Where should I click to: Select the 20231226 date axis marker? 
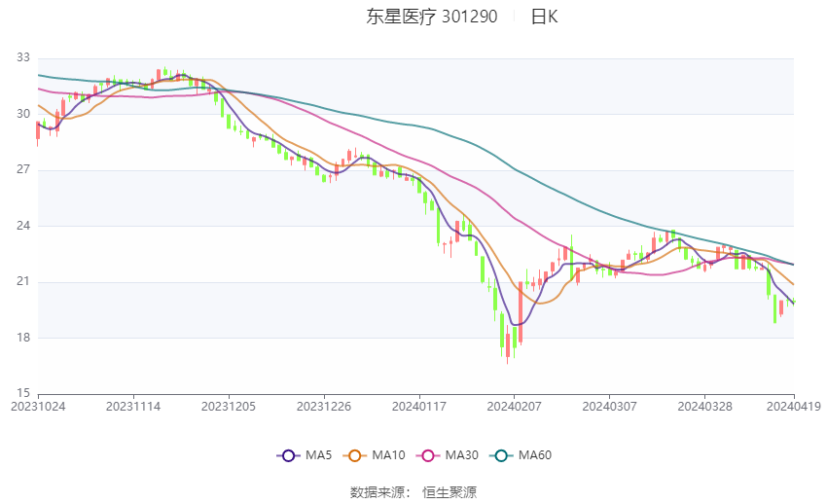coord(324,407)
